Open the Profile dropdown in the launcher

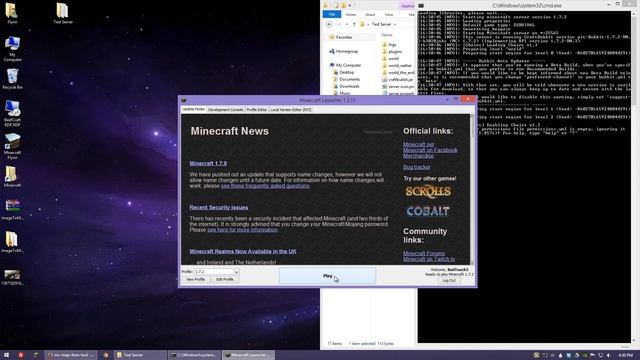coord(236,272)
